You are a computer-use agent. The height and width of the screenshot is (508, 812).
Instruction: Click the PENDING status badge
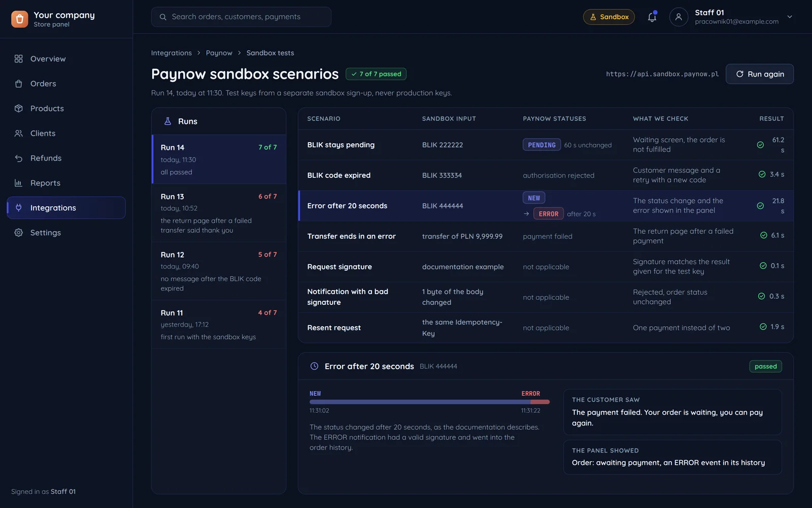pos(542,145)
